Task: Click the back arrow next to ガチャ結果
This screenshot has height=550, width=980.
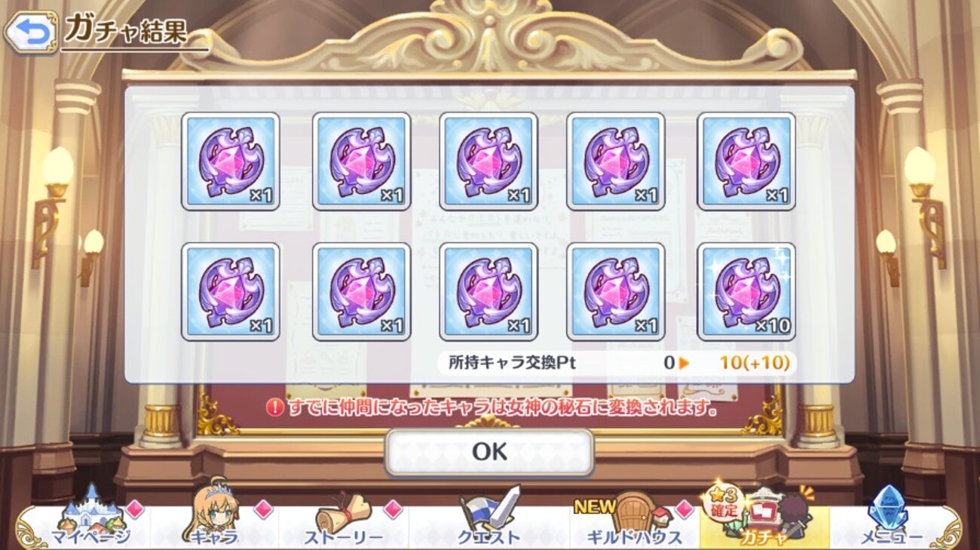Action: 29,32
